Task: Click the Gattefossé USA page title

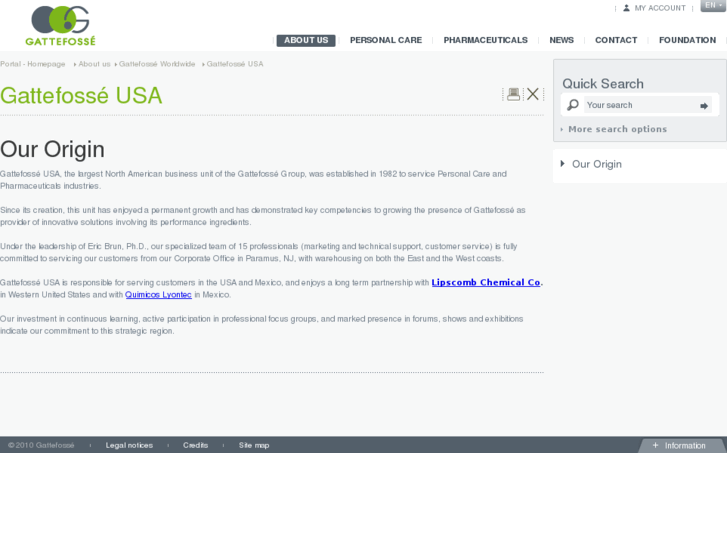Action: click(81, 96)
